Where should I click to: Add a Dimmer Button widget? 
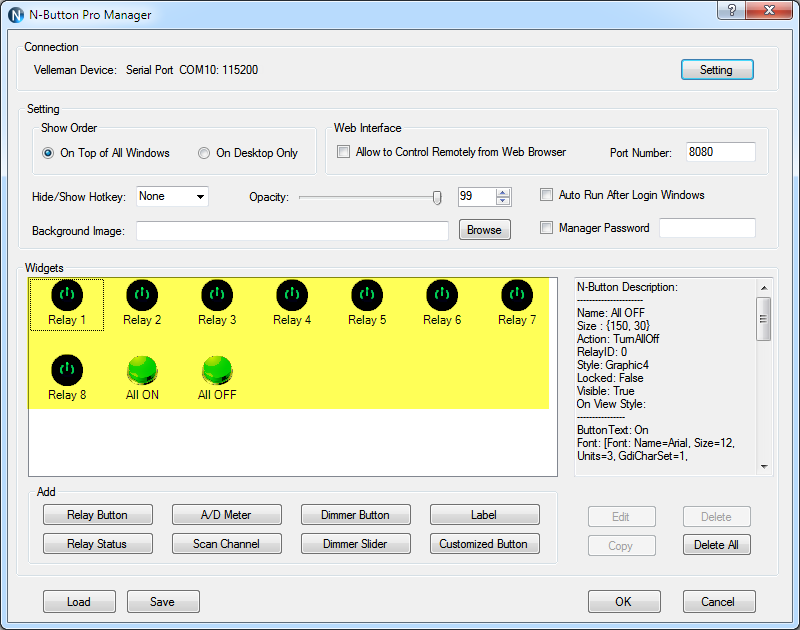coord(356,515)
